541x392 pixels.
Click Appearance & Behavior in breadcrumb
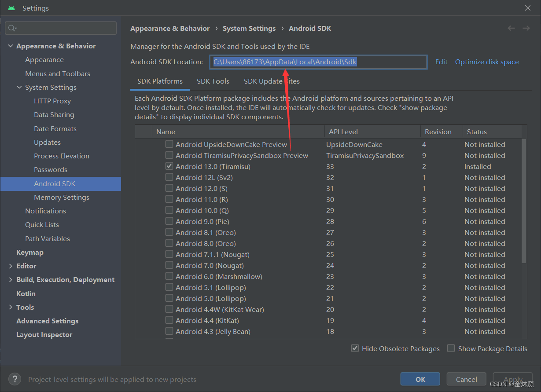[x=170, y=28]
